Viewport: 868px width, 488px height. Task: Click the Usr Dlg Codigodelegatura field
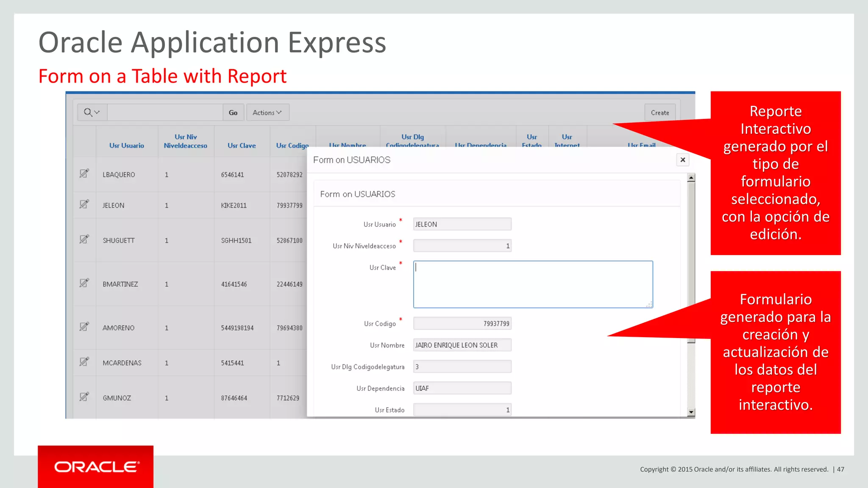pos(462,366)
